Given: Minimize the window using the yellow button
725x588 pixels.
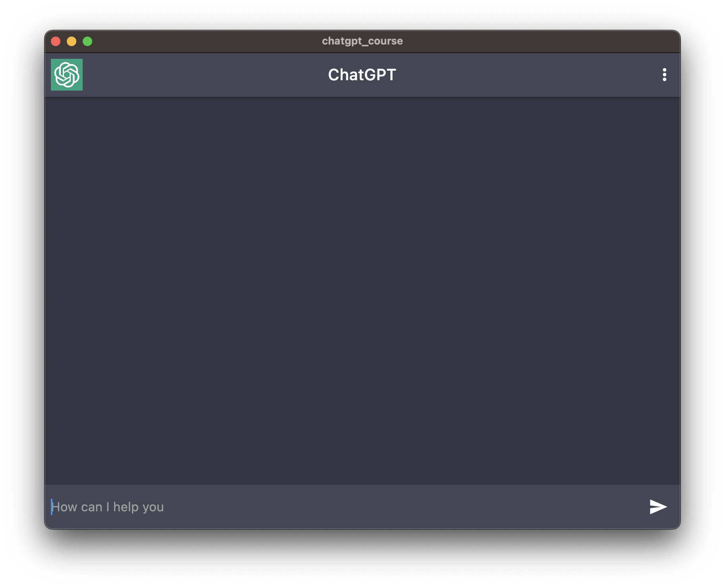Looking at the screenshot, I should pos(72,41).
